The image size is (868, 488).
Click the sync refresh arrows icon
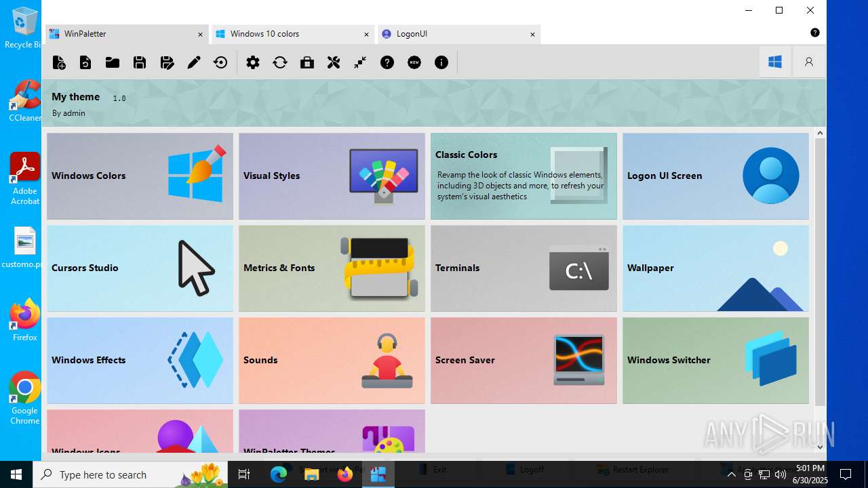(280, 62)
